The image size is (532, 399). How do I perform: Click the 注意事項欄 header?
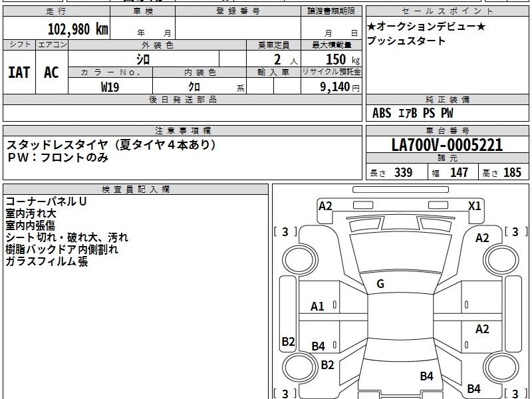[x=182, y=130]
